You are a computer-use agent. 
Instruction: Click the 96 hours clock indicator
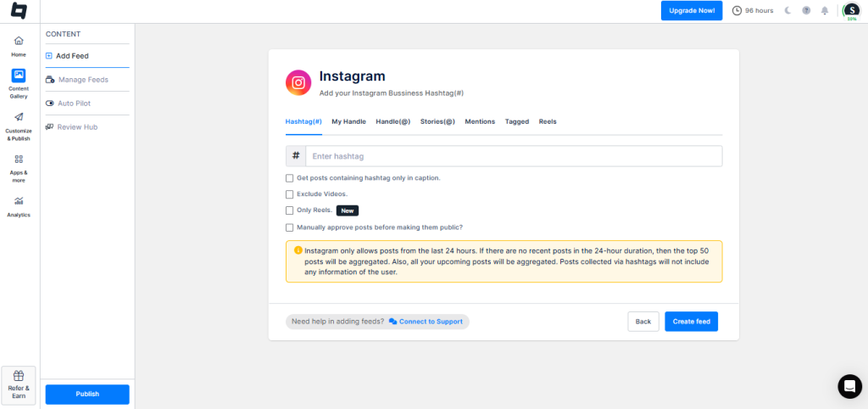[x=753, y=10]
